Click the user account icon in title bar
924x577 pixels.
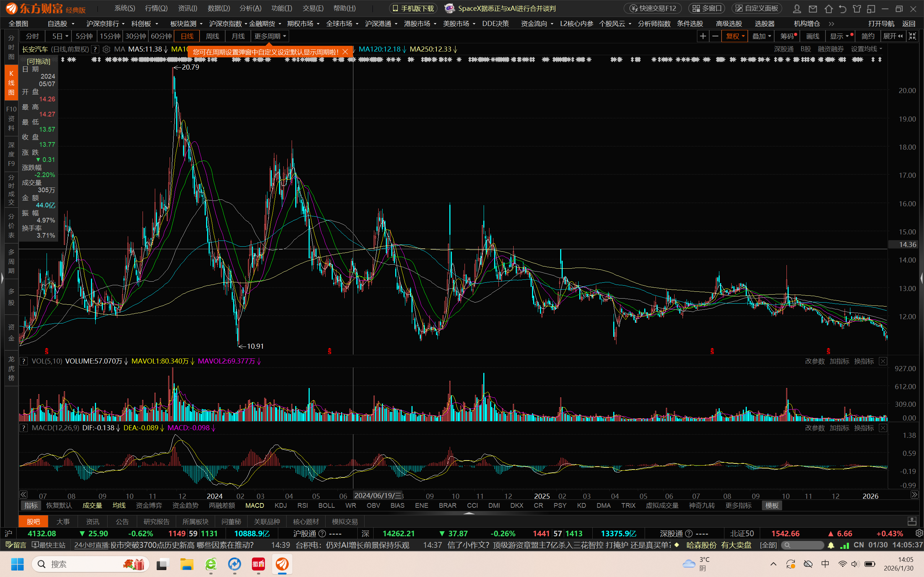click(x=797, y=8)
